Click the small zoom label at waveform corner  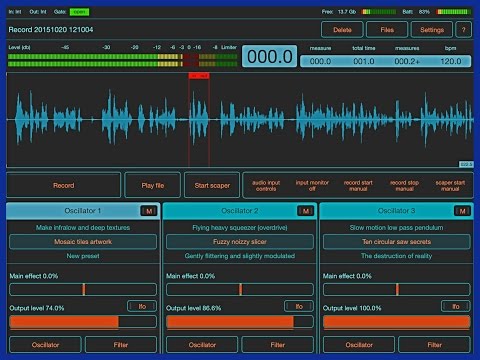(466, 164)
